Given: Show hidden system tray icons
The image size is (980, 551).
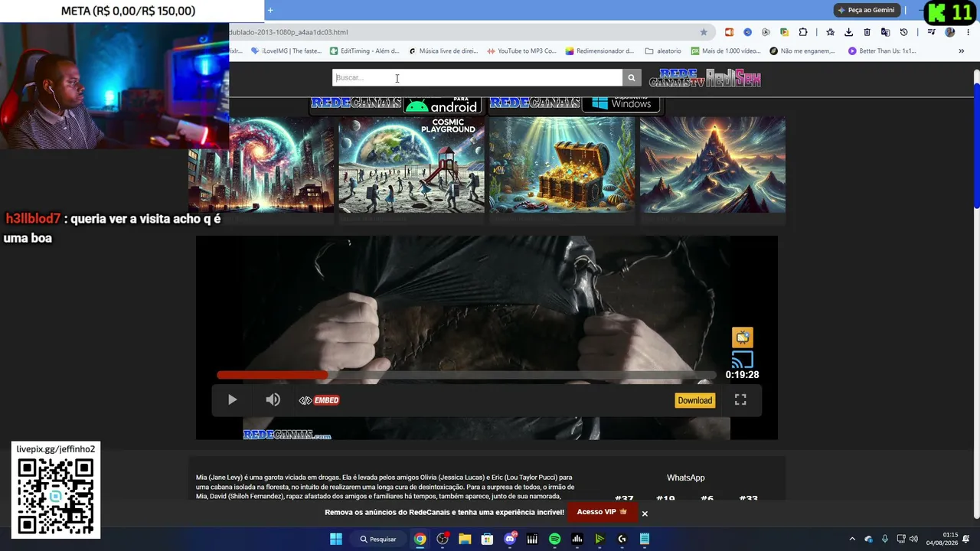Looking at the screenshot, I should tap(852, 539).
